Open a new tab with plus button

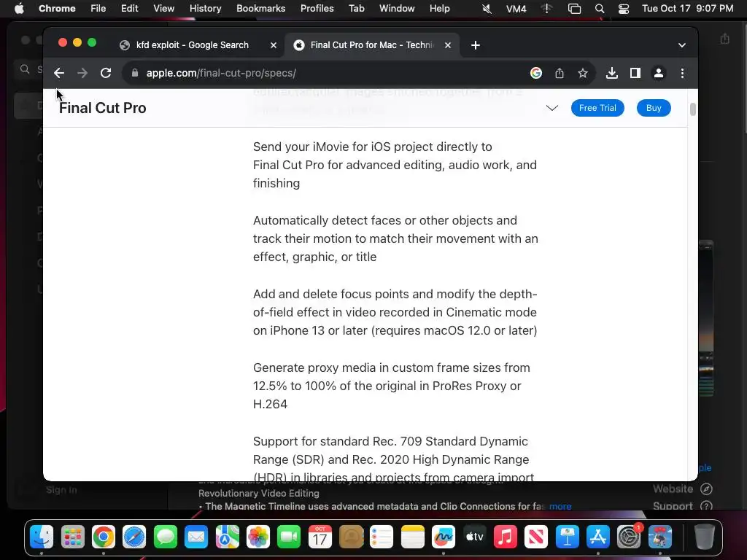click(x=476, y=45)
